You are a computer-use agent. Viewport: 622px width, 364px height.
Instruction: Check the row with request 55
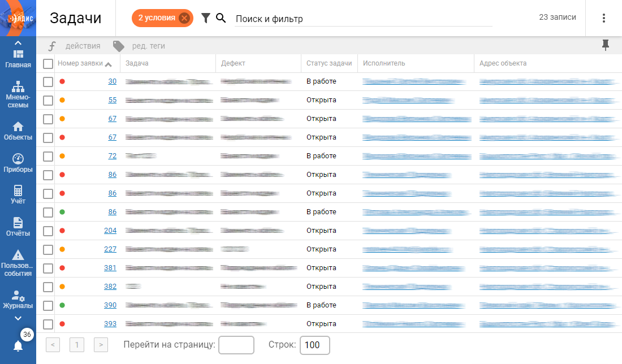point(48,100)
